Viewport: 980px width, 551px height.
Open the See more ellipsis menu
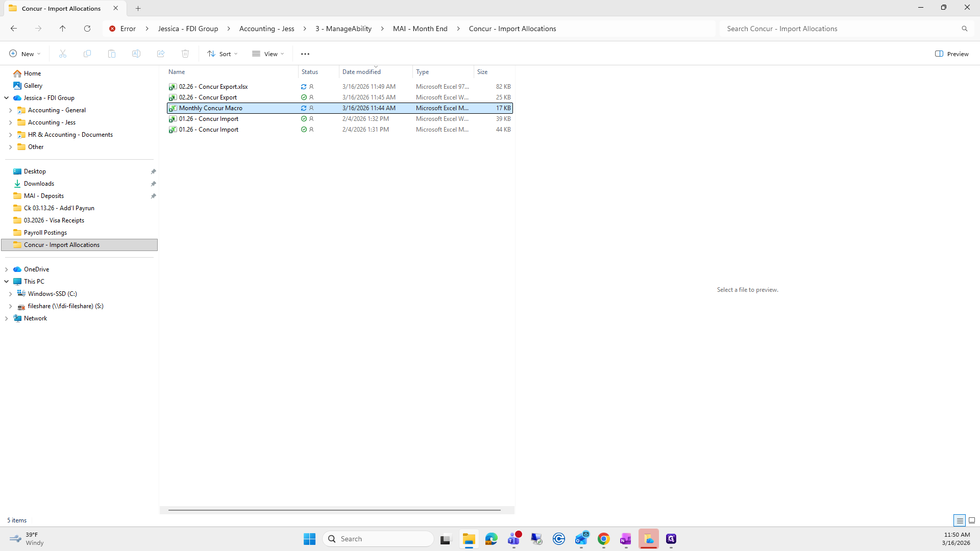(305, 54)
